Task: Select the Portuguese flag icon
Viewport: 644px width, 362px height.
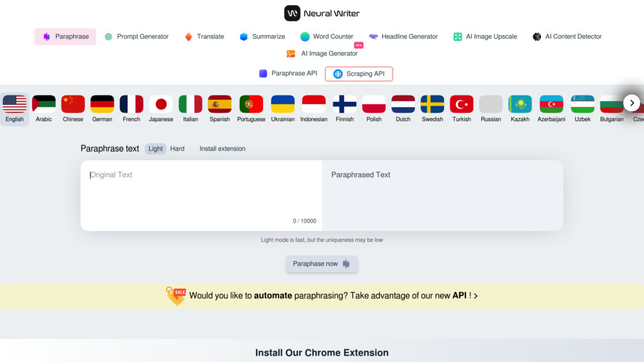Action: 251,104
